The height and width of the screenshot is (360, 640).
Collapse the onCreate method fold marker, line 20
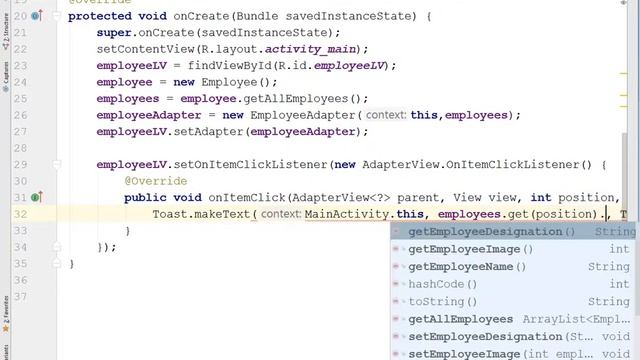pos(57,16)
